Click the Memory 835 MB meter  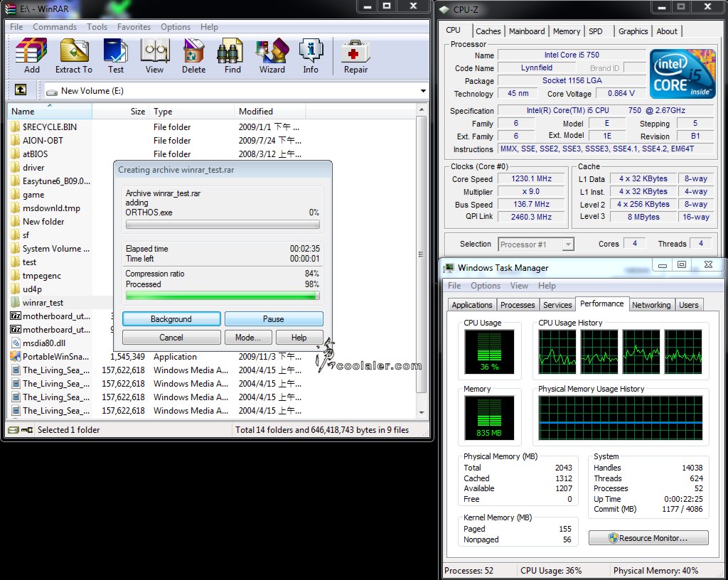[x=489, y=418]
